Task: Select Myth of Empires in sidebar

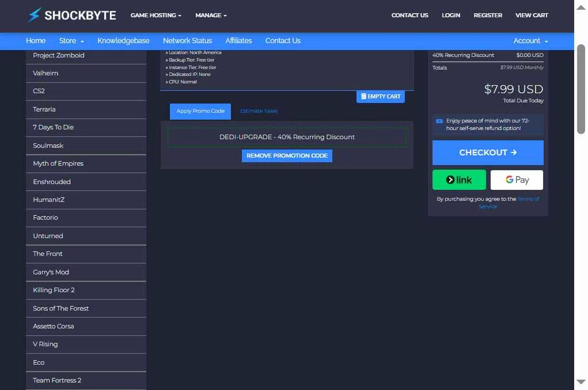Action: [x=86, y=164]
